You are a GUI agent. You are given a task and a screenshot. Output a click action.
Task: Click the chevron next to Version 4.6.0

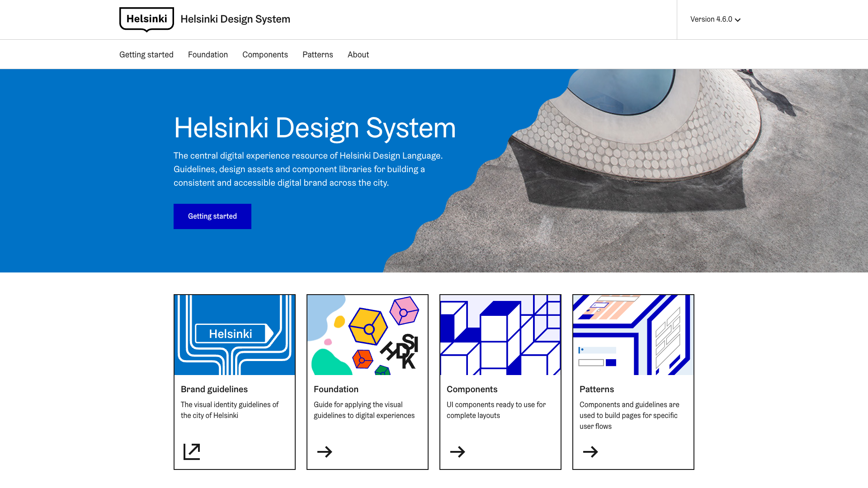(738, 20)
